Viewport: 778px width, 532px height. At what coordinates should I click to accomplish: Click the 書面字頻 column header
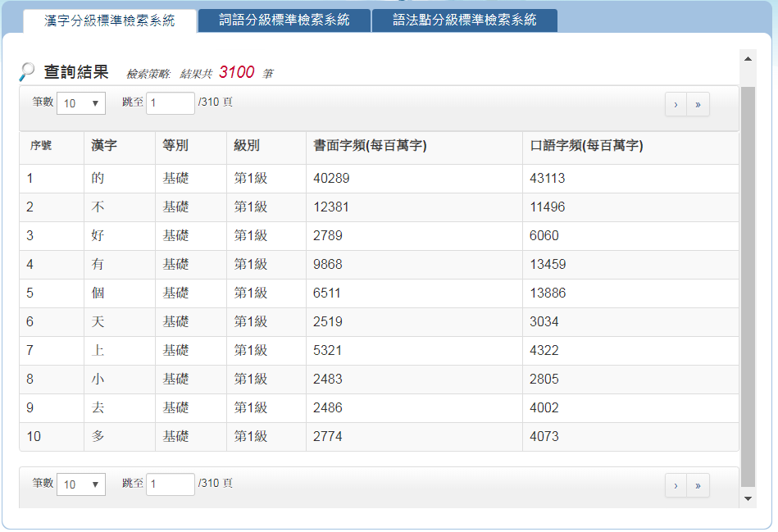click(370, 146)
